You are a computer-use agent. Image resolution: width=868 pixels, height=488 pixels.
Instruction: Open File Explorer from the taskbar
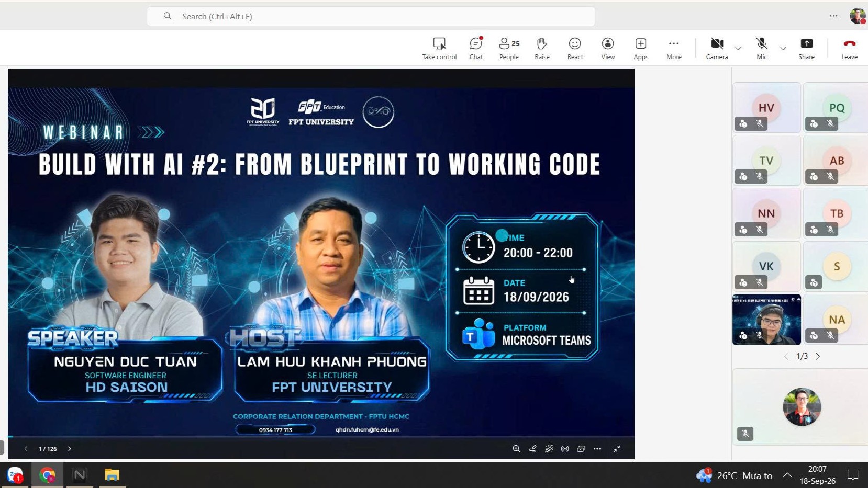pos(112,475)
